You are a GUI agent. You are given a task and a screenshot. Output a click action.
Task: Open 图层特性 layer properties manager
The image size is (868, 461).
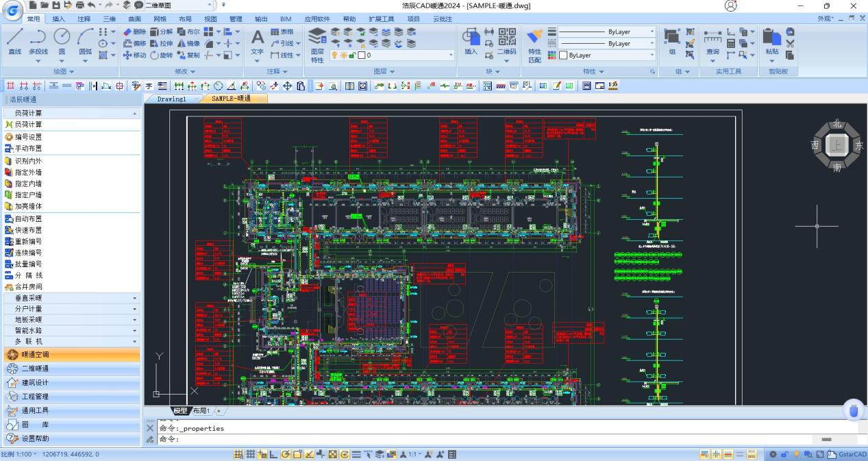coord(317,45)
